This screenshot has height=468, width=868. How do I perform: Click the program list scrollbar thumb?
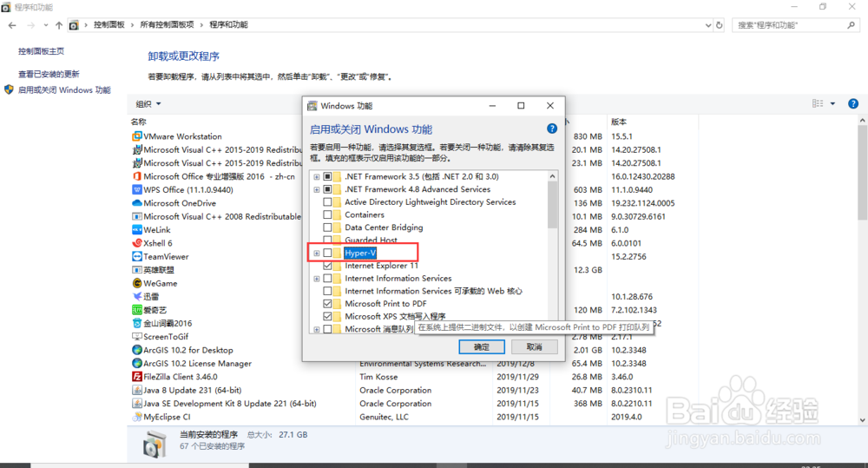(863, 172)
